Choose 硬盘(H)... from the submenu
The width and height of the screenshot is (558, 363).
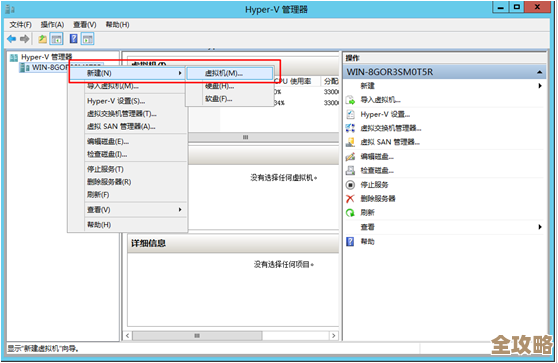[230, 86]
